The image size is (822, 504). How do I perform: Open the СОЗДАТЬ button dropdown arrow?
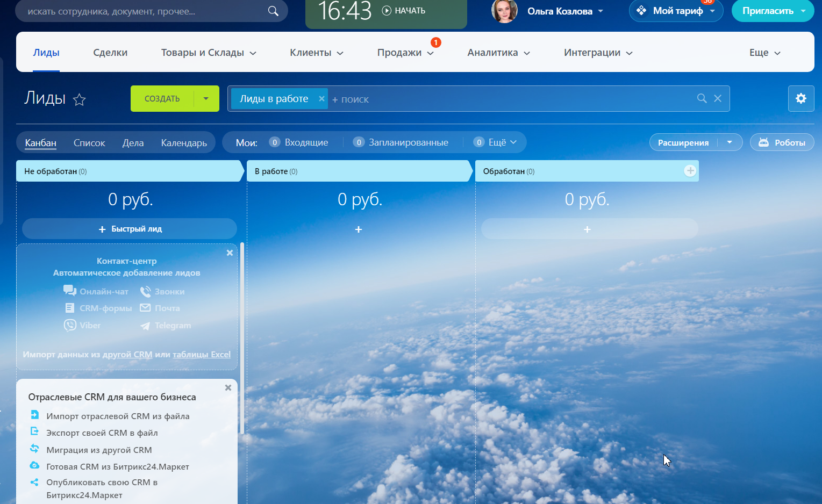pyautogui.click(x=206, y=99)
